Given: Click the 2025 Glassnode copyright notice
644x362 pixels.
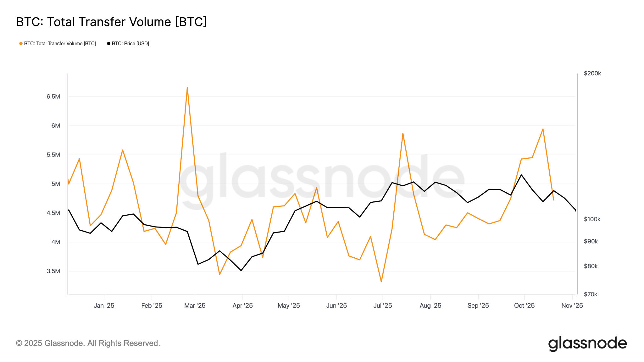Looking at the screenshot, I should click(88, 343).
